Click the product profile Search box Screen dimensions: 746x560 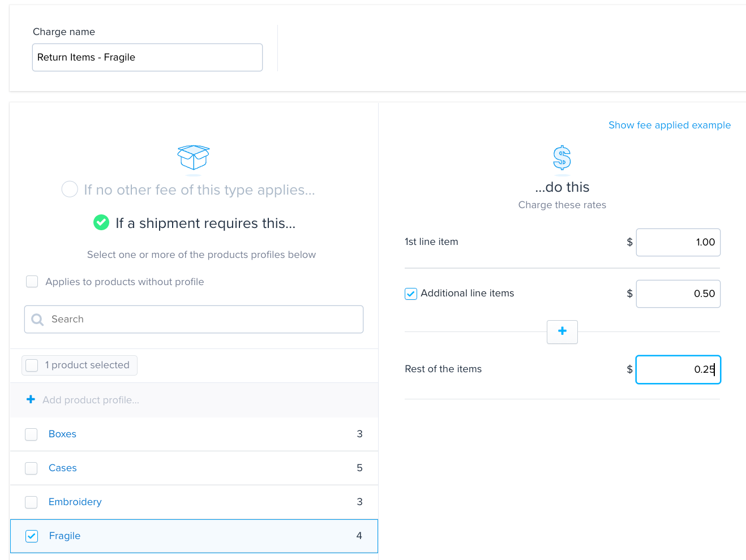[194, 319]
